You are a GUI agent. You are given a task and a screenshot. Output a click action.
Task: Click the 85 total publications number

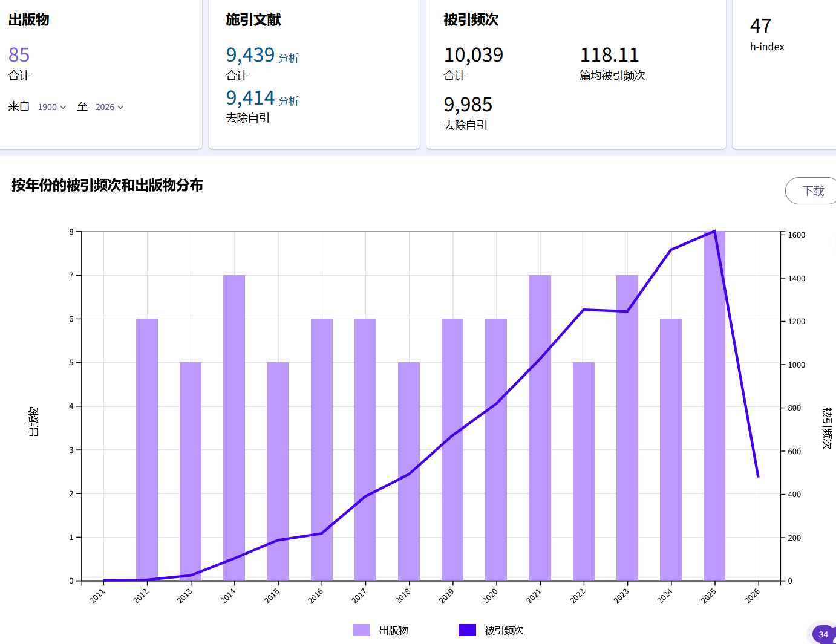(x=19, y=55)
